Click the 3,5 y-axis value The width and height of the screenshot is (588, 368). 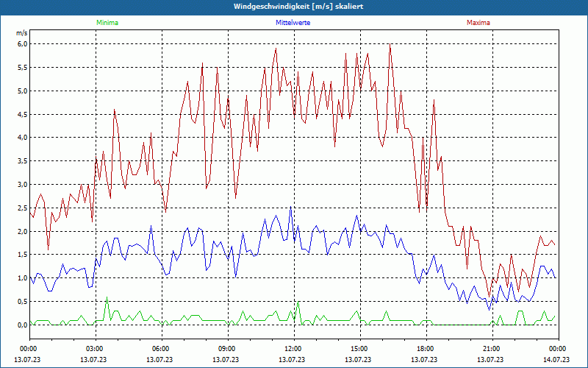pyautogui.click(x=23, y=161)
